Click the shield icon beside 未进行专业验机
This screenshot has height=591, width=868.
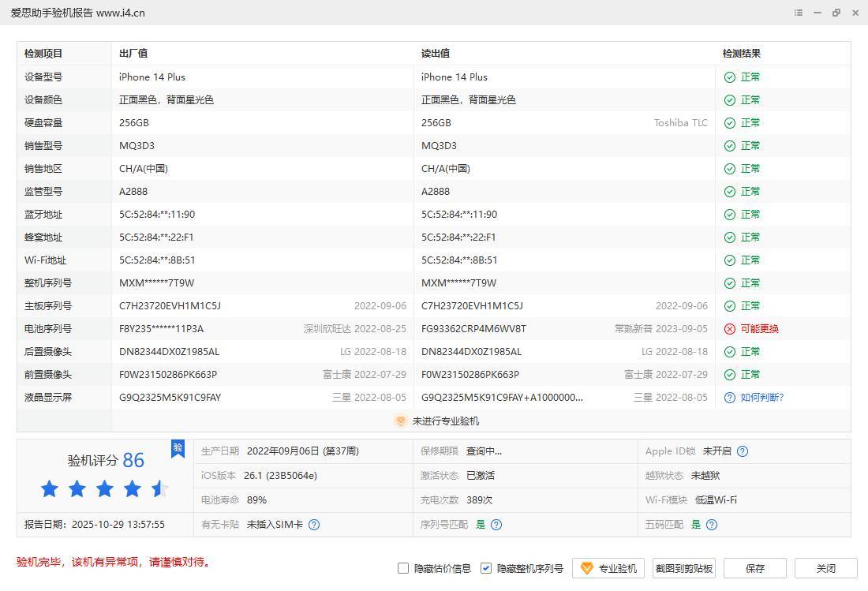pos(400,421)
